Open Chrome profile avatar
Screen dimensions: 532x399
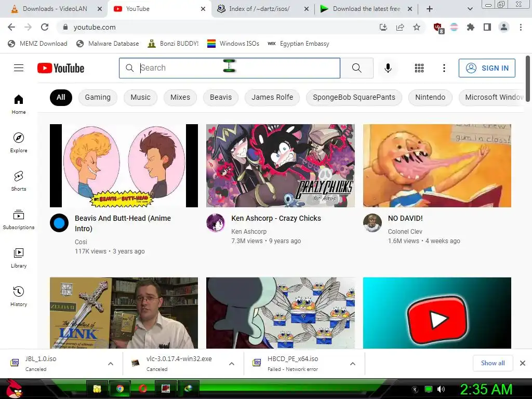[x=504, y=27]
